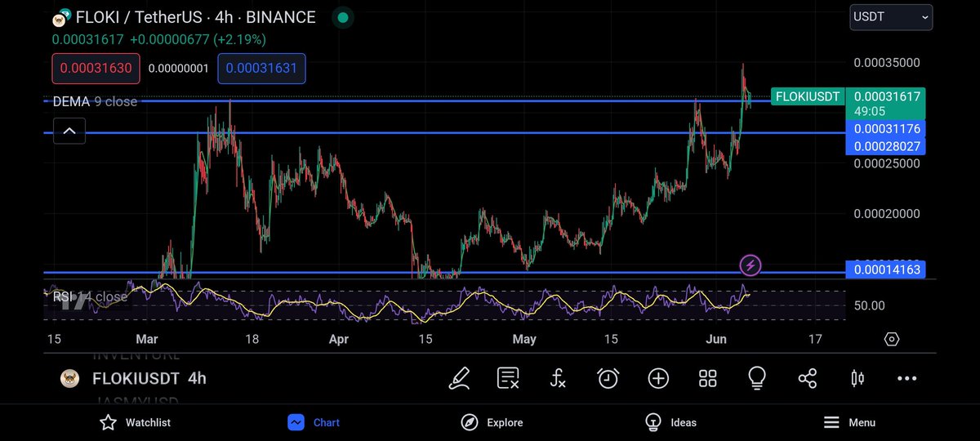This screenshot has width=980, height=441.
Task: Share the chart with the share icon
Action: (x=807, y=378)
